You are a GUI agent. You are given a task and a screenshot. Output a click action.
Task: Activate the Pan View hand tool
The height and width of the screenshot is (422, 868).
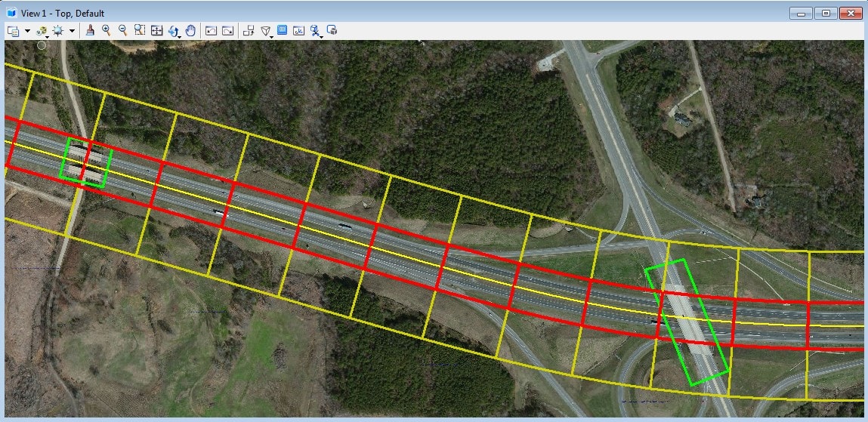[x=190, y=31]
